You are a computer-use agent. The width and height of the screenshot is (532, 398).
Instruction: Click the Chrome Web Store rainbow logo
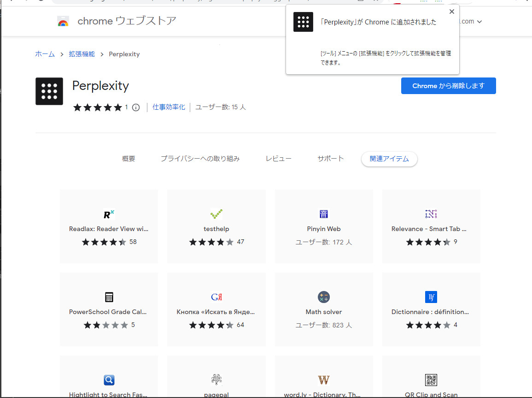63,21
